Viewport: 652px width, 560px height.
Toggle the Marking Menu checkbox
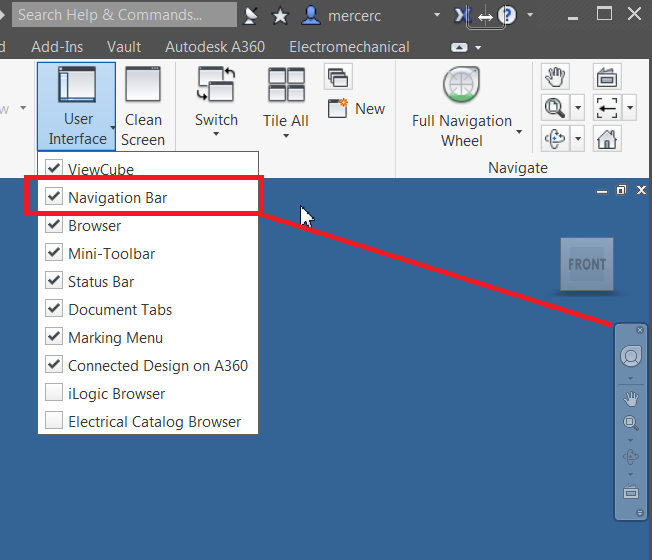54,336
